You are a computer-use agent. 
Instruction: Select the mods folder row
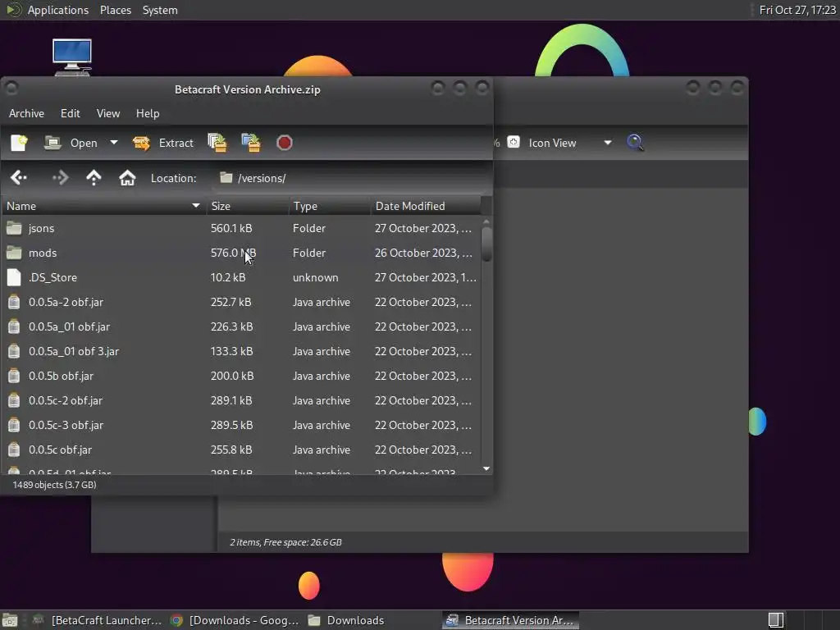241,253
